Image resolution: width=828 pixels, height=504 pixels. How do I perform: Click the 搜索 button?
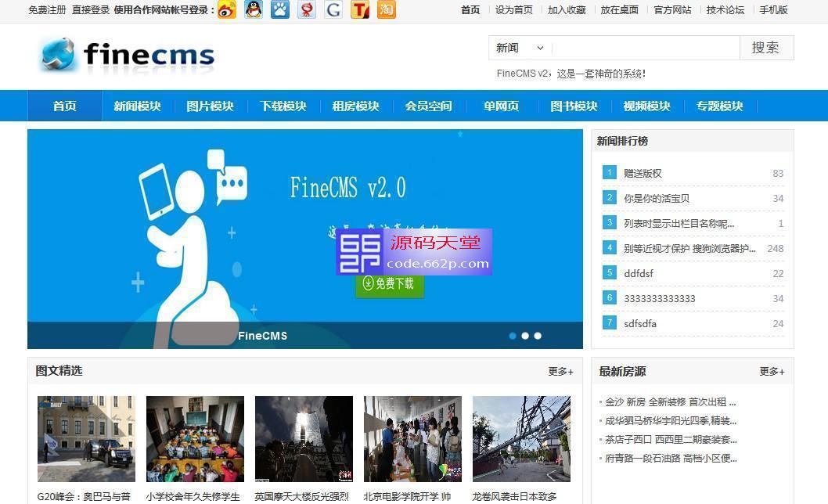[765, 48]
